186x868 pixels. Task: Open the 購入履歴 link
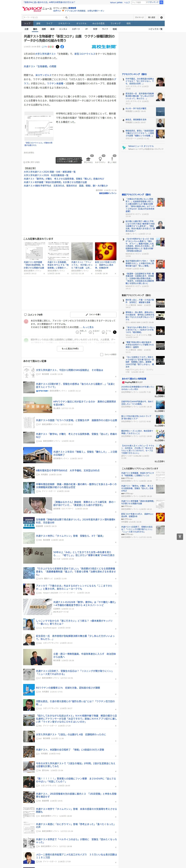[x=152, y=17]
